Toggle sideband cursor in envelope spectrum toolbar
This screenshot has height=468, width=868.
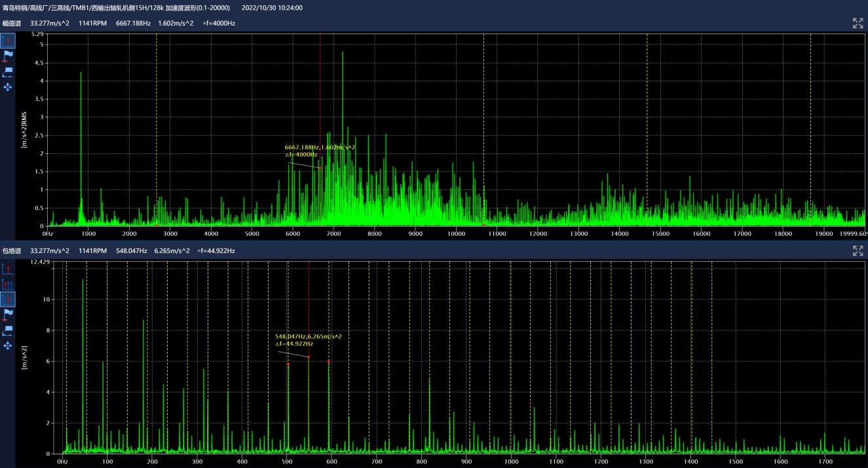coord(8,299)
